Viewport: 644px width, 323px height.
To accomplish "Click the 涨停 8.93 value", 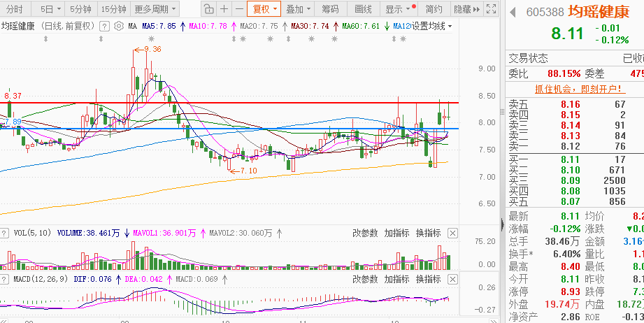I will (571, 292).
